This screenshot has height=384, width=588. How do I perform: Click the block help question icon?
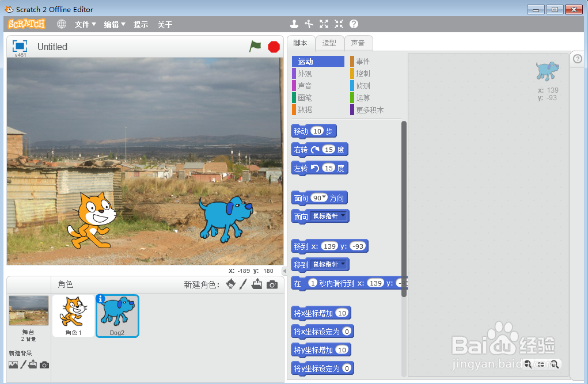354,24
